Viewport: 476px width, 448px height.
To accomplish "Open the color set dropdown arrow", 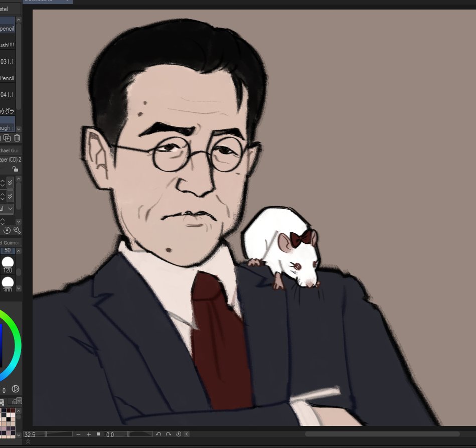I will pyautogui.click(x=19, y=401).
